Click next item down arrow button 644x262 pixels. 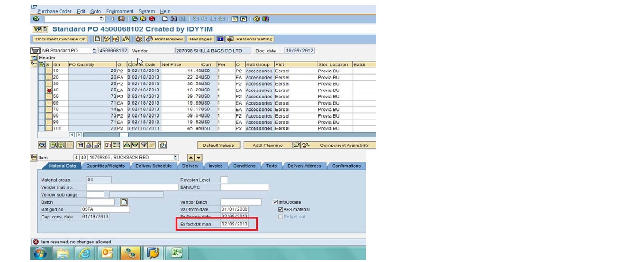[x=199, y=158]
